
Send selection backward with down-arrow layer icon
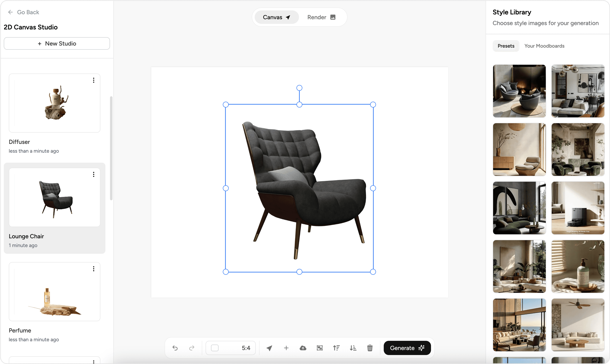[x=353, y=348]
